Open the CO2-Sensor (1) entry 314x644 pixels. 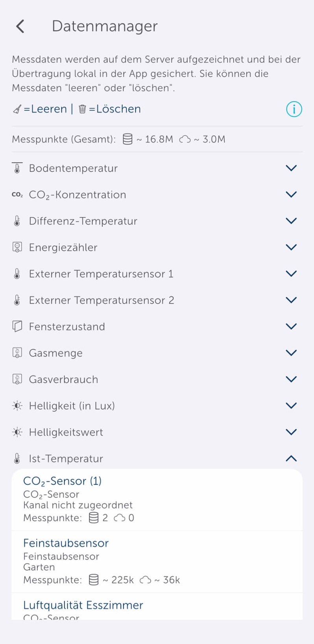point(62,481)
